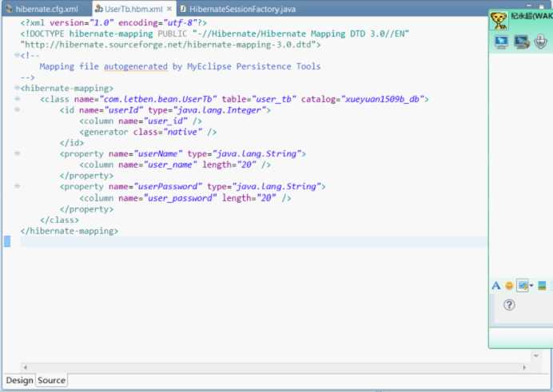553x392 pixels.
Task: Click 'MyEclipse Persistence Tools' in the comment
Action: (253, 66)
